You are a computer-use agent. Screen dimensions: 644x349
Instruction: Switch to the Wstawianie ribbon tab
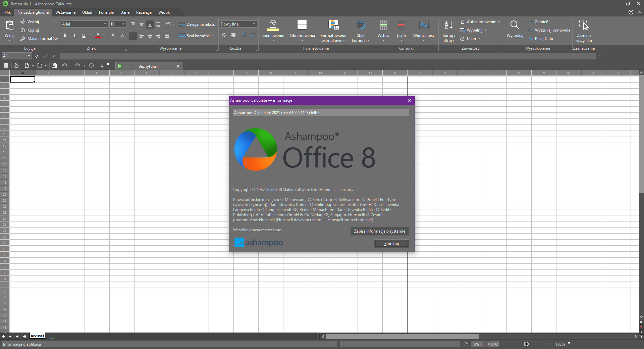[65, 12]
